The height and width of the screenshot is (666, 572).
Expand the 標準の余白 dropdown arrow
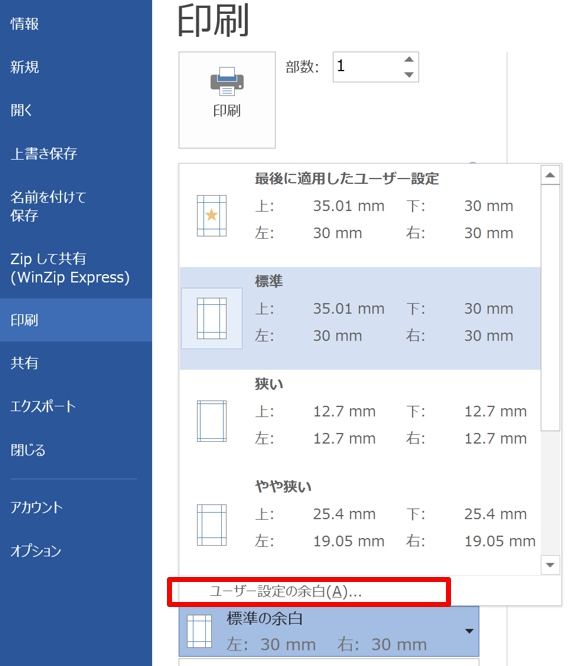point(469,631)
